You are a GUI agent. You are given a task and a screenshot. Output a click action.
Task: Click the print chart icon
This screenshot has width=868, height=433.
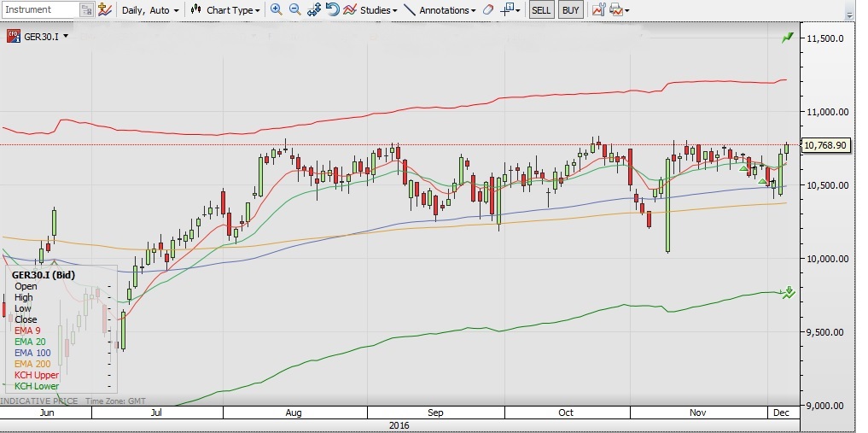coord(615,9)
